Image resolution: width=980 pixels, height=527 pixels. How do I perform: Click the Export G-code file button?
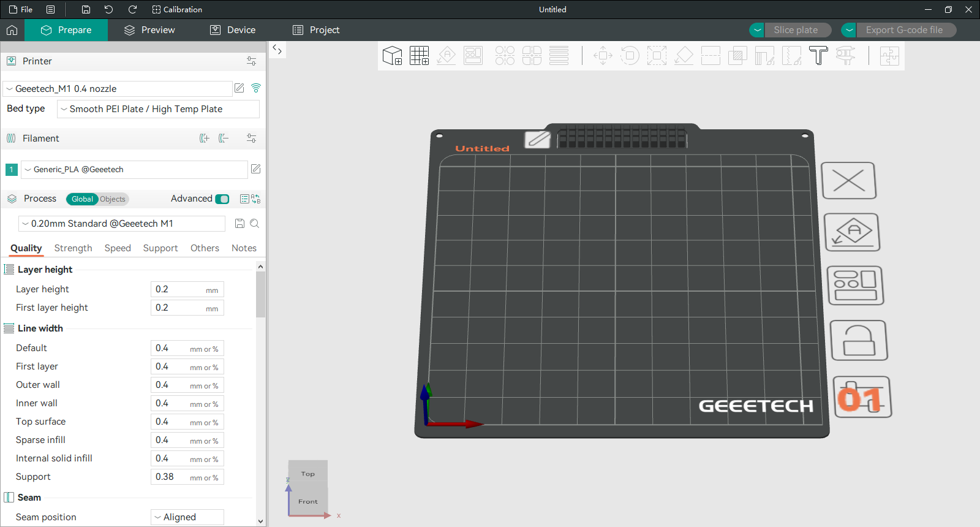907,30
